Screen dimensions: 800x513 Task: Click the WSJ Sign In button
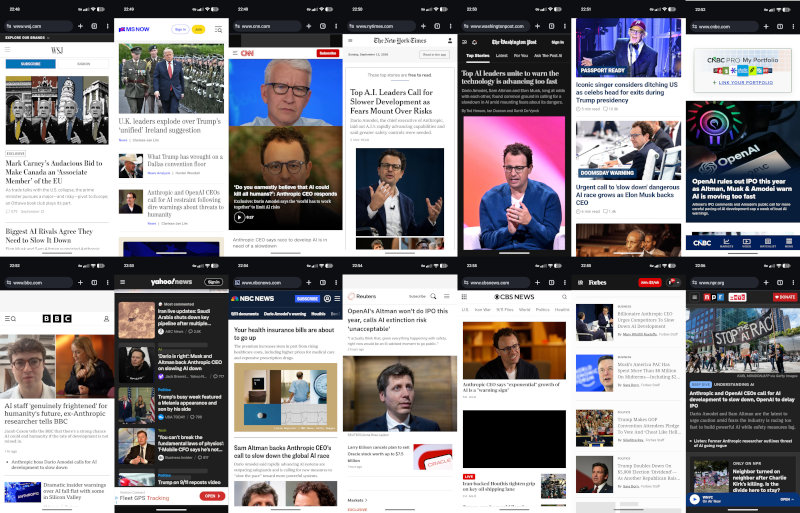click(83, 64)
